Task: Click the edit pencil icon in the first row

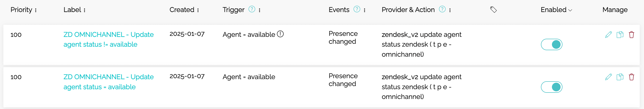Action: [608, 35]
